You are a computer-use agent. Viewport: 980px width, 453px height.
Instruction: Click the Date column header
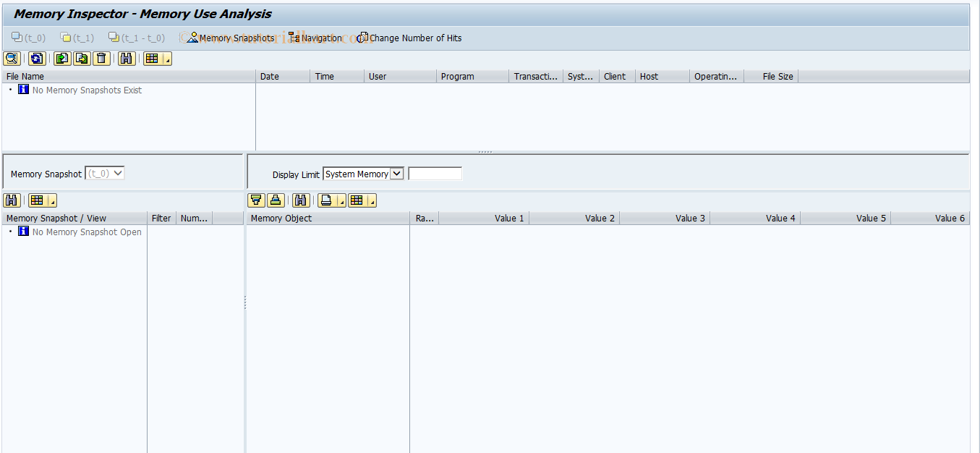[x=283, y=76]
